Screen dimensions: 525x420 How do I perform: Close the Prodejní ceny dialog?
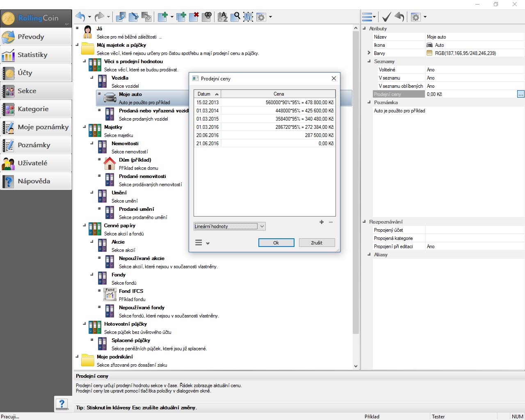(333, 78)
